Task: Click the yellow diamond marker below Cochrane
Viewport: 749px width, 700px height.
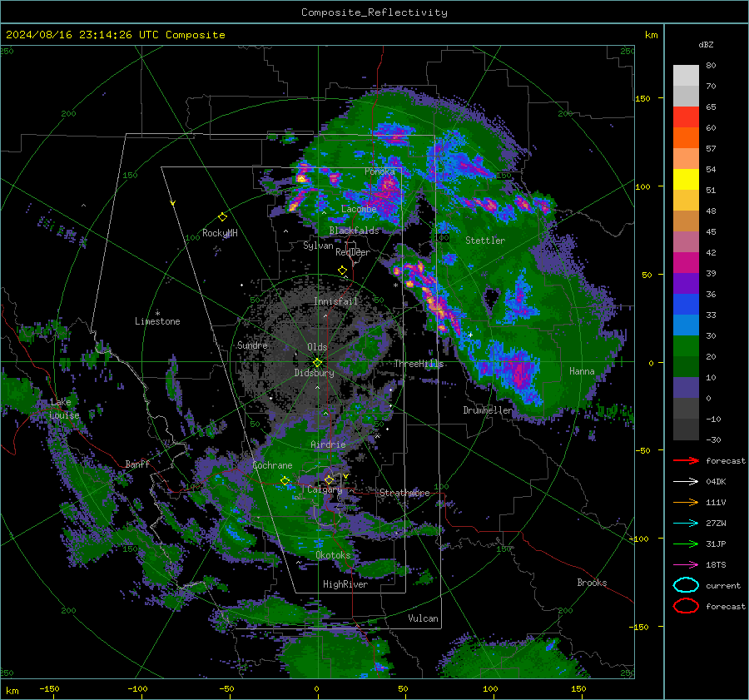Action: tap(285, 481)
